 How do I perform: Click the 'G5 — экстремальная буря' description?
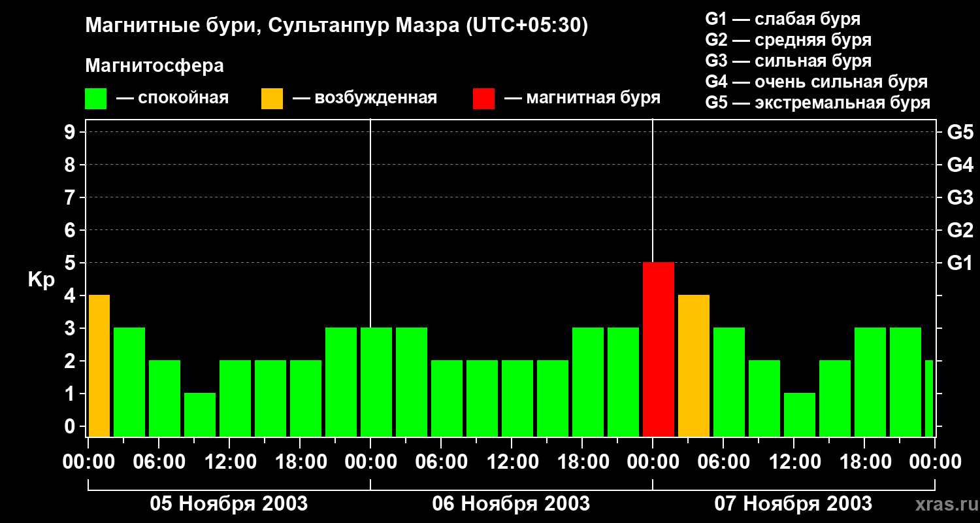click(x=818, y=103)
